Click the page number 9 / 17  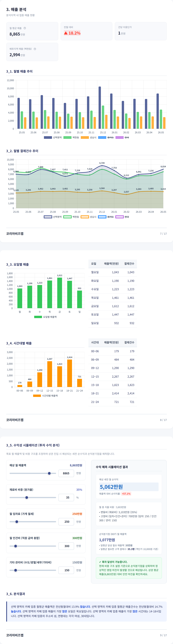click(163, 635)
